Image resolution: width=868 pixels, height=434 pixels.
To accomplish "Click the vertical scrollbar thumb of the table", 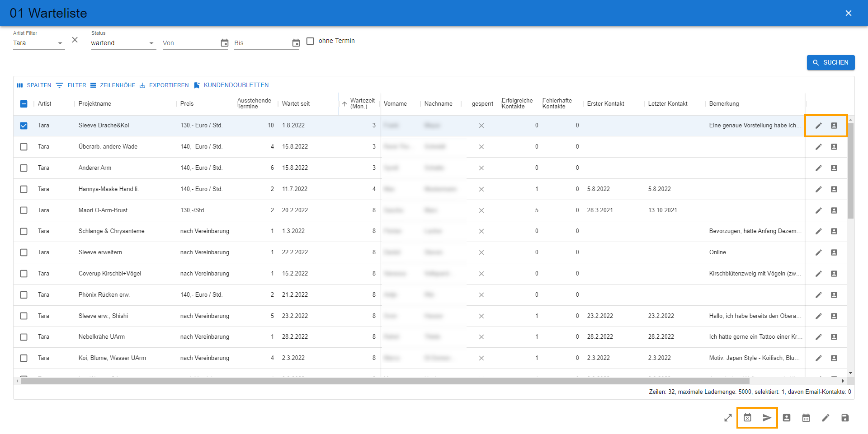I will [x=850, y=171].
